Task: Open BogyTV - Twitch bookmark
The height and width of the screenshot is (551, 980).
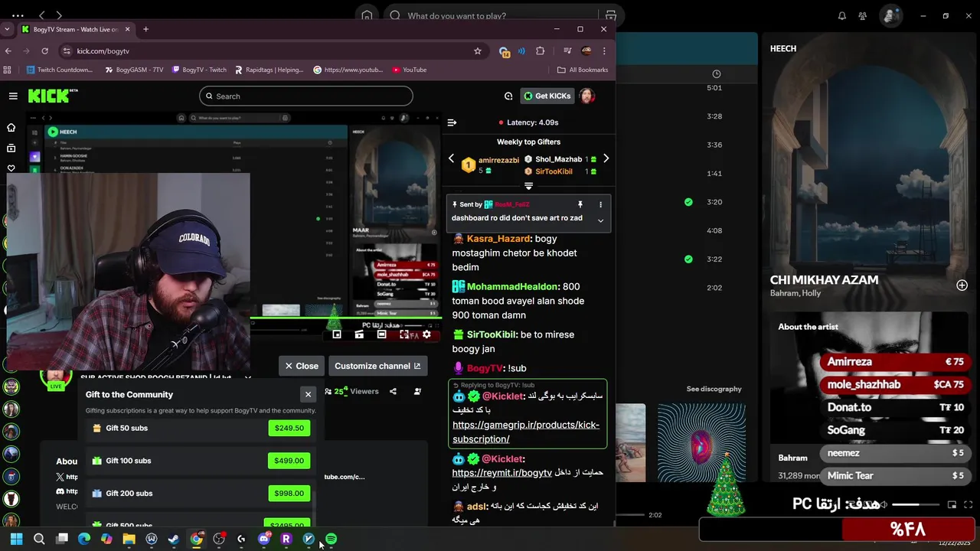Action: (199, 70)
